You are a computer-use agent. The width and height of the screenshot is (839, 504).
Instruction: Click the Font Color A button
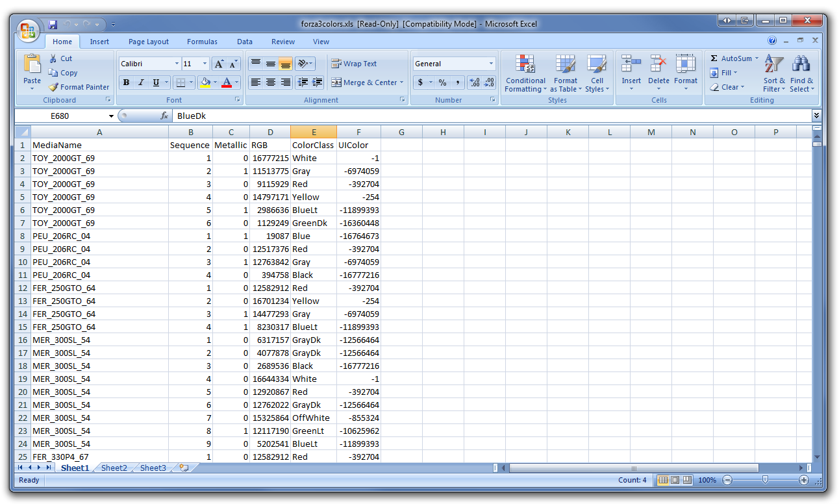point(227,82)
